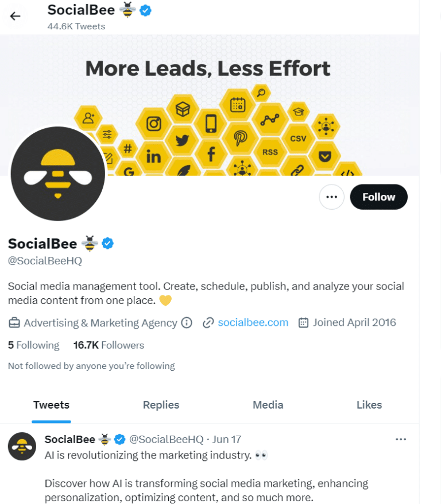Viewport: 441px width, 504px height.
Task: Click the back arrow to return
Action: tap(14, 16)
